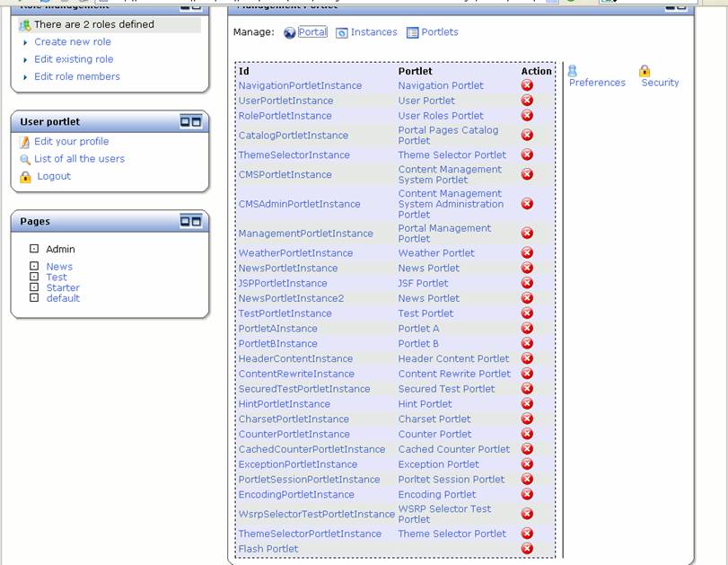Delete the JSPPortletInstance row

tap(527, 283)
